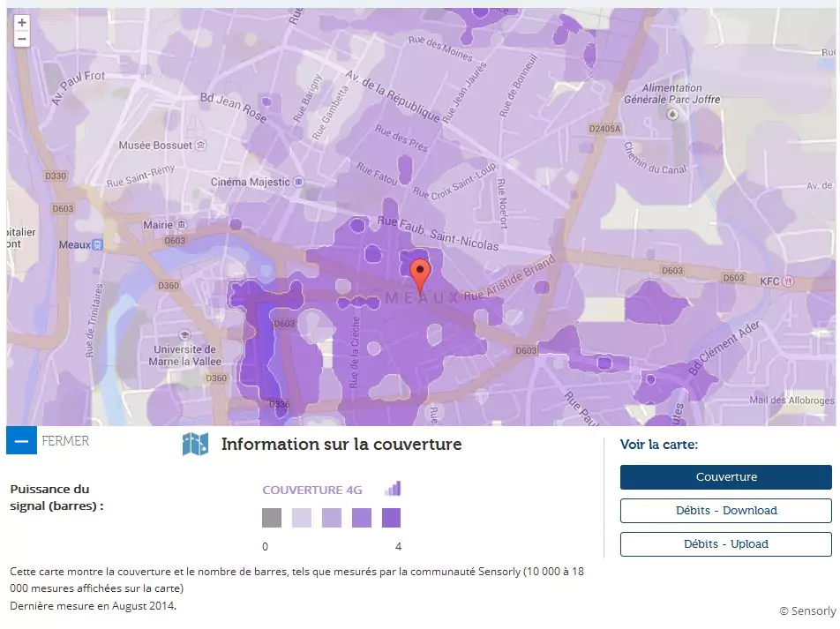This screenshot has height=629, width=840.
Task: Zoom out of the map
Action: (x=22, y=39)
